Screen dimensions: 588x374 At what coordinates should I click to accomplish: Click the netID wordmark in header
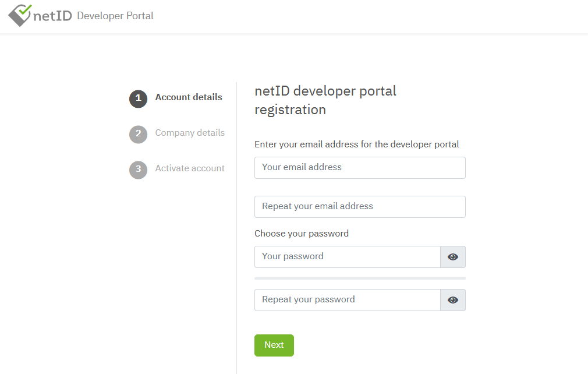(x=52, y=16)
